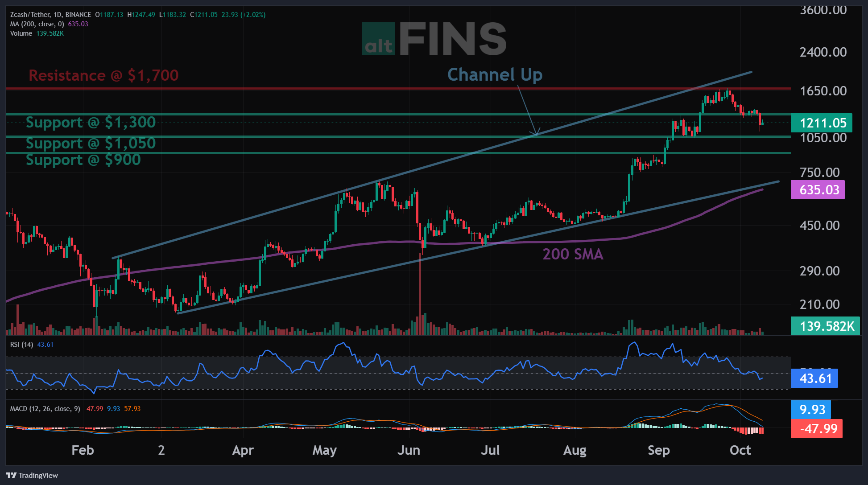Click the volume label 139.582K on axis
This screenshot has height=485, width=868.
pyautogui.click(x=825, y=326)
